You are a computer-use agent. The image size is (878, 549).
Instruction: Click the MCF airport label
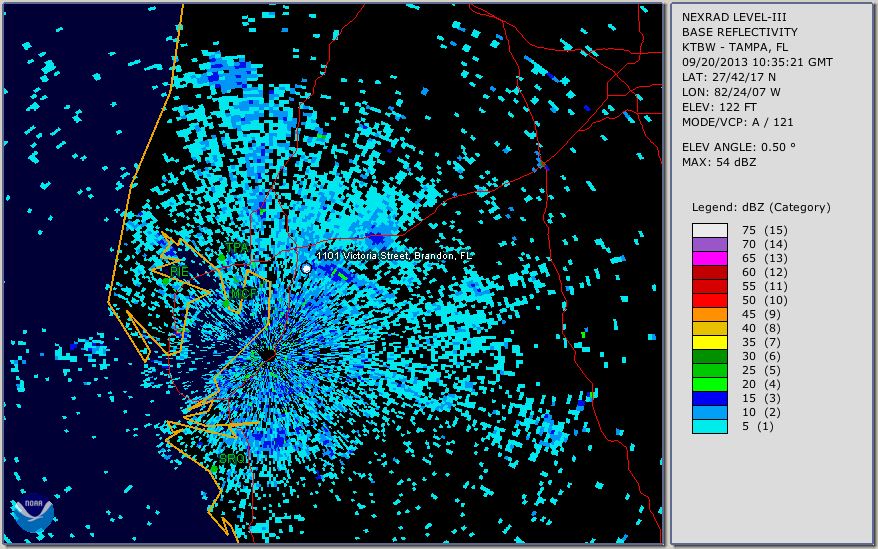[244, 294]
